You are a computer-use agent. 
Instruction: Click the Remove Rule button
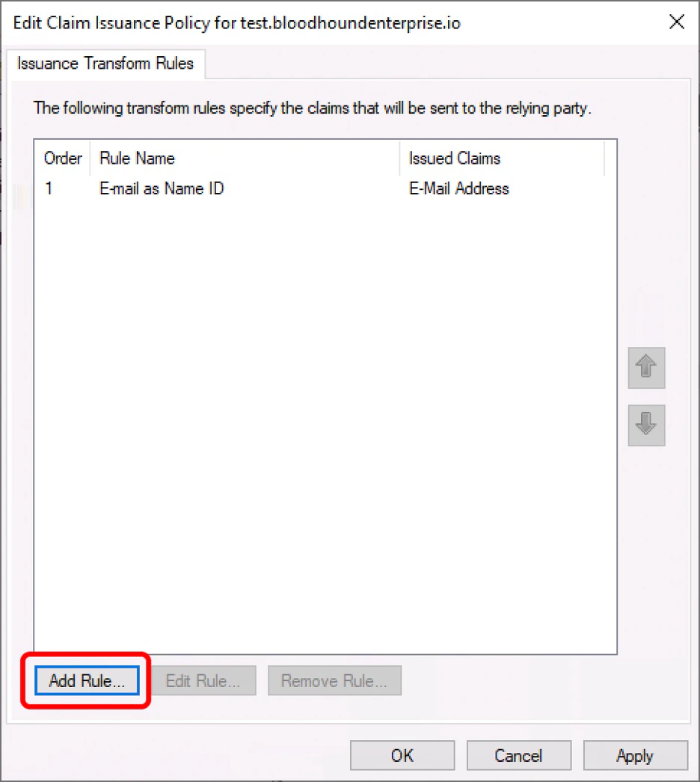(x=334, y=680)
